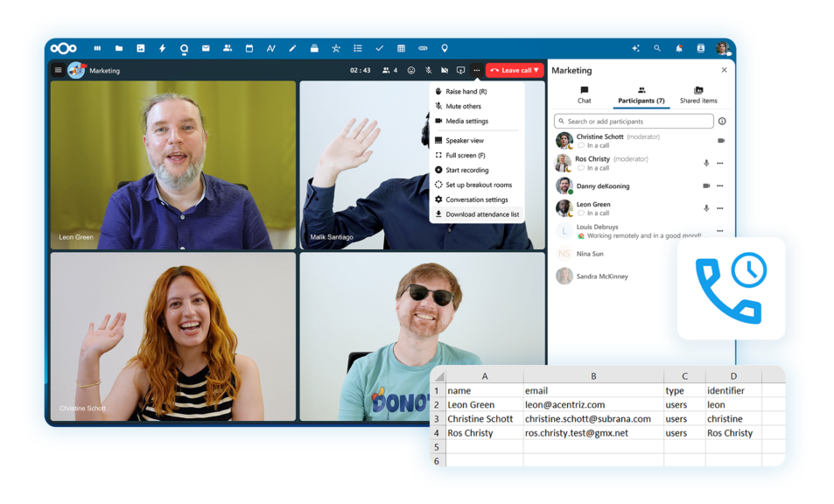Open the Mail app from the top bar
The height and width of the screenshot is (504, 834).
coord(205,48)
